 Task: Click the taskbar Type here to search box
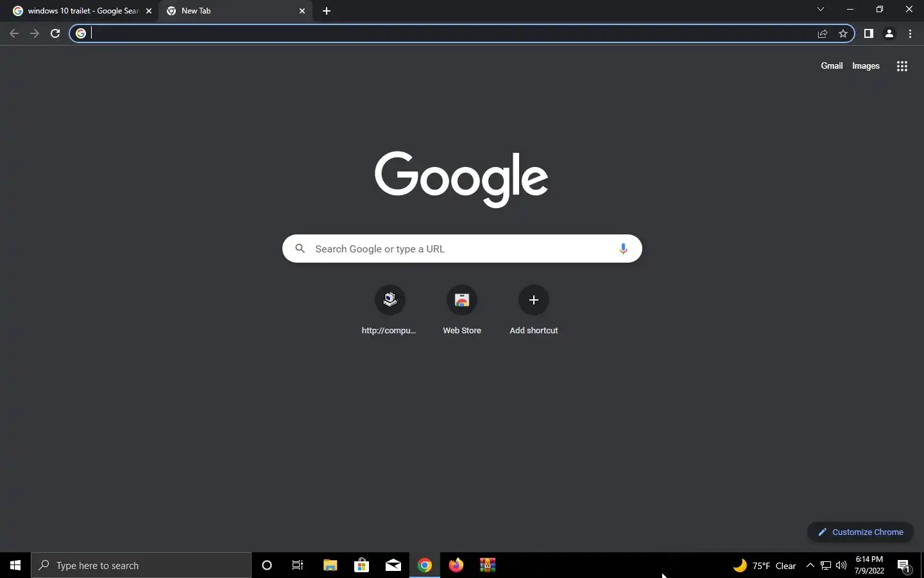pos(141,565)
